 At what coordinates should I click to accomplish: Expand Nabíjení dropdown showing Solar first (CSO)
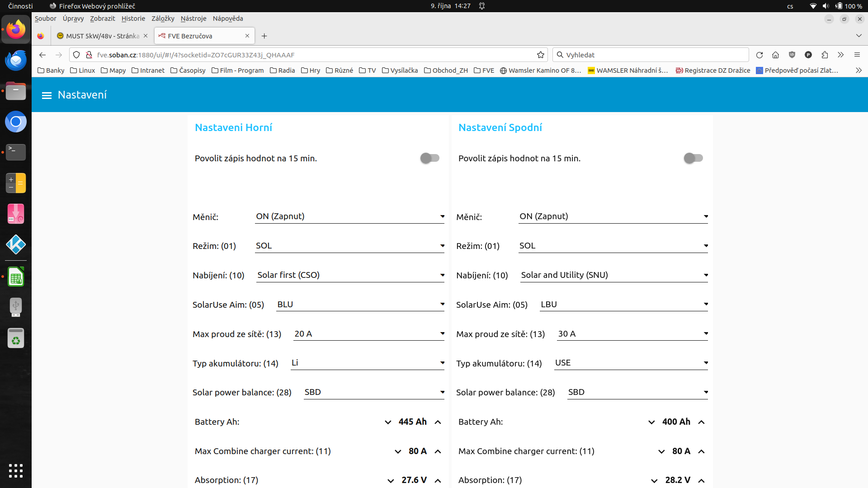pyautogui.click(x=350, y=275)
